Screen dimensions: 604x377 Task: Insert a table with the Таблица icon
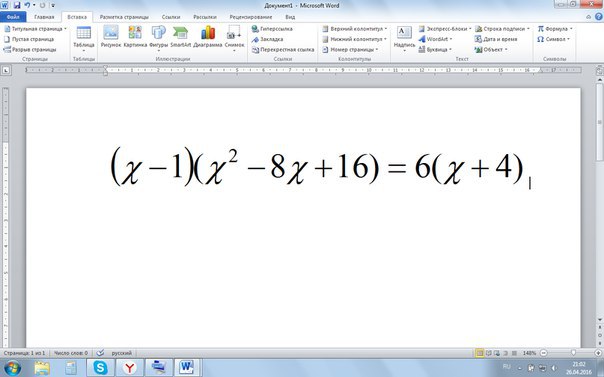point(84,38)
